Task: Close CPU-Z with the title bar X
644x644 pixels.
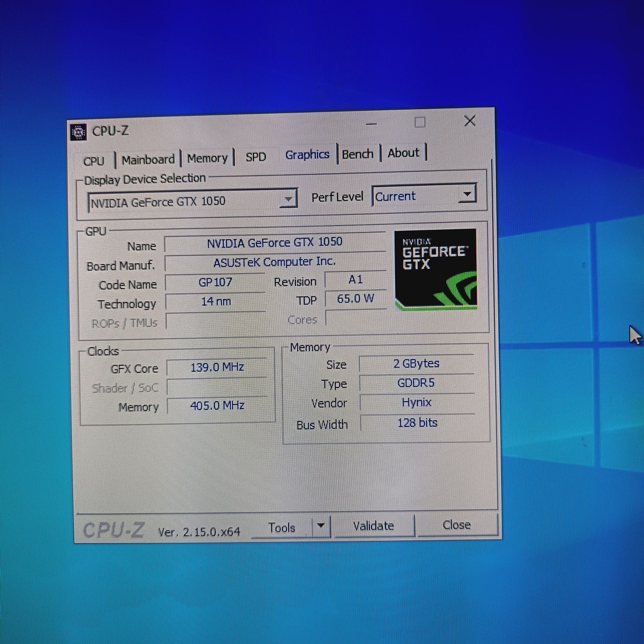Action: coord(470,121)
